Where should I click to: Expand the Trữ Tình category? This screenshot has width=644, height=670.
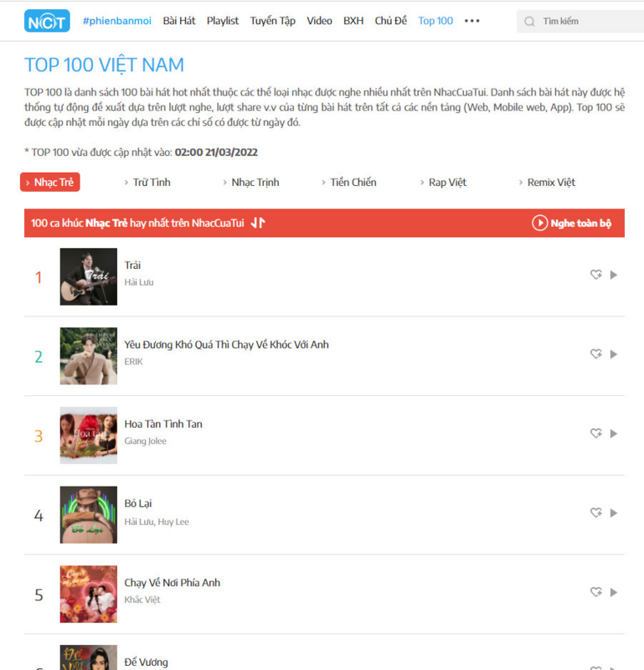click(147, 183)
